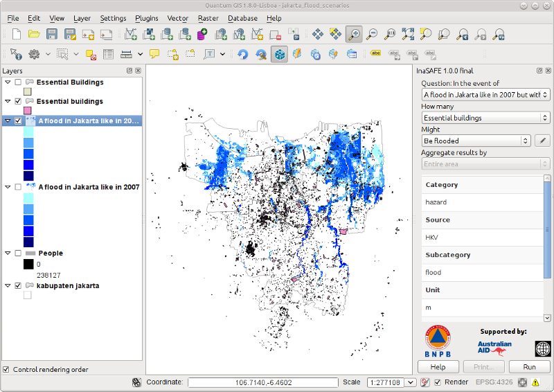Open the Raster menu
This screenshot has height=392, width=554.
click(x=208, y=18)
